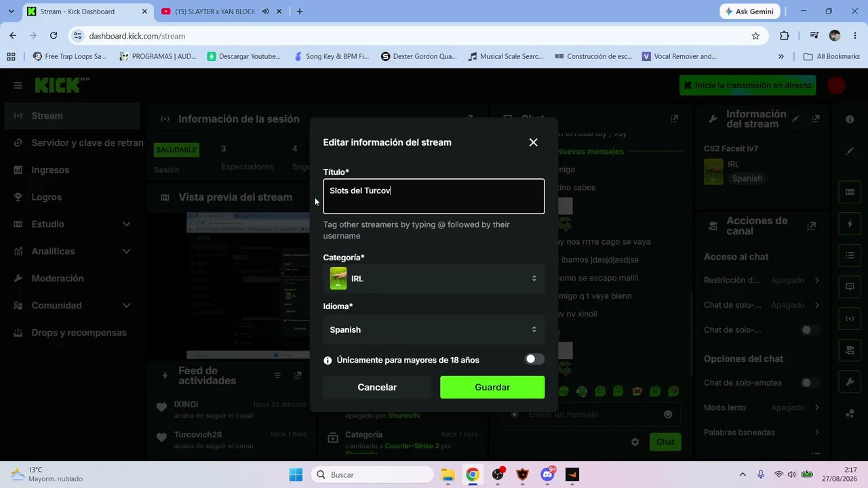Pop out the Información del stream panel

[x=816, y=119]
